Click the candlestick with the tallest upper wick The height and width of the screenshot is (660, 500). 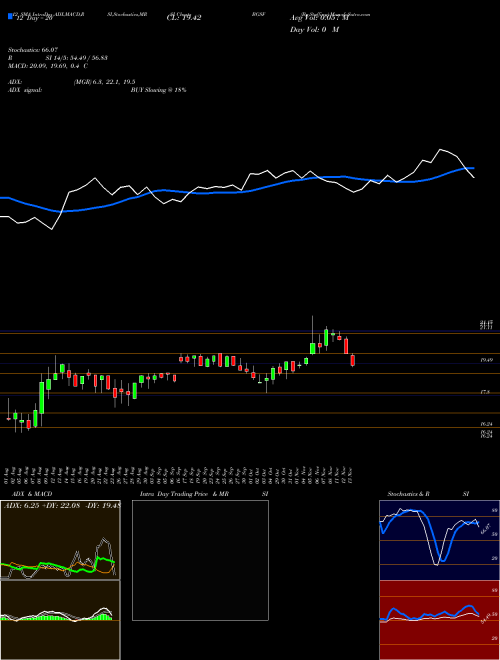[x=313, y=335]
